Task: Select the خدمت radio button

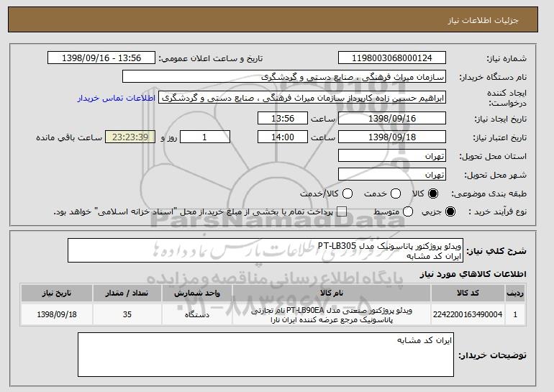Action: 396,193
